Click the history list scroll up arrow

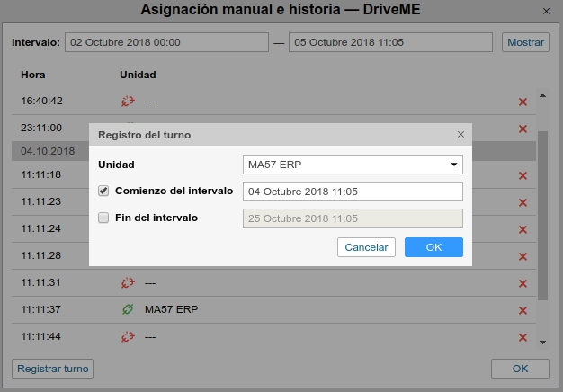click(x=542, y=95)
